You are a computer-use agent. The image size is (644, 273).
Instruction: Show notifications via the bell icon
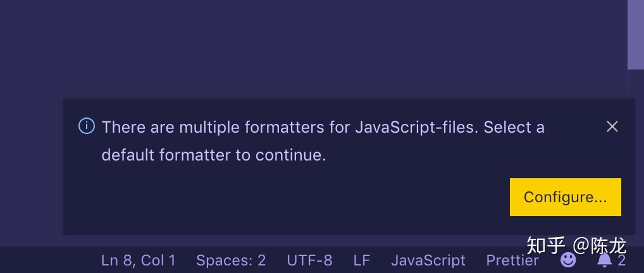[605, 260]
